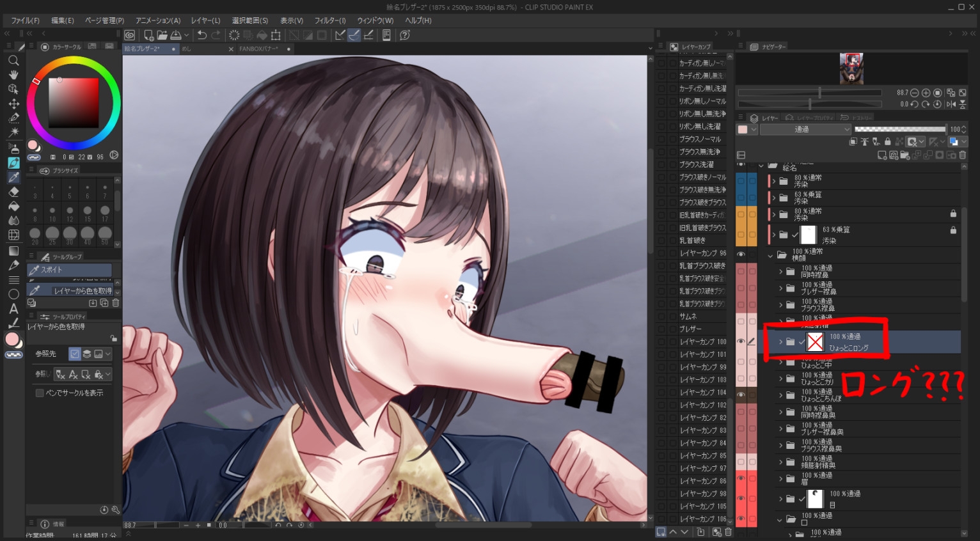
Task: Click the Scale/Rotate transform icon
Action: pos(276,35)
